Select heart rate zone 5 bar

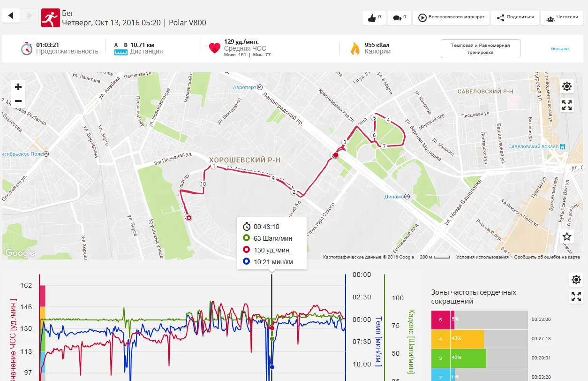click(x=479, y=320)
